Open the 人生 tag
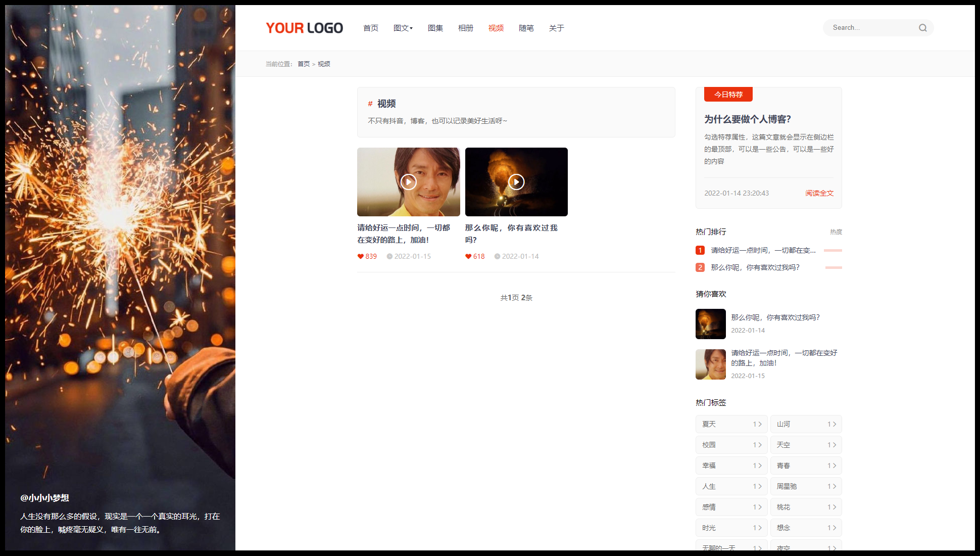The image size is (980, 556). pyautogui.click(x=731, y=486)
